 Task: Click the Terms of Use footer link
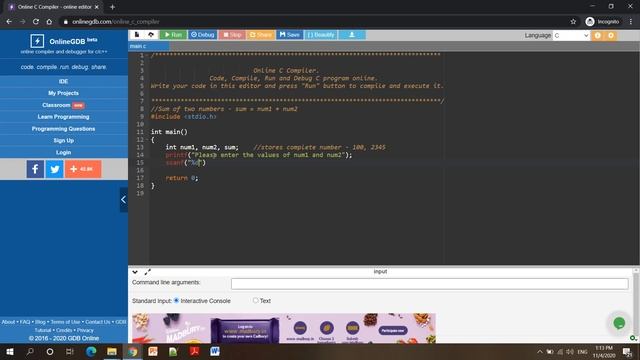pos(65,322)
